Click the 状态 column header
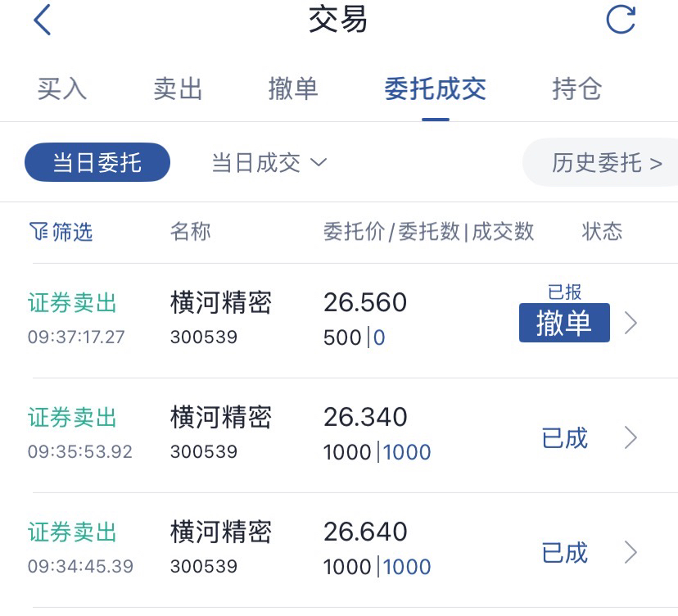The width and height of the screenshot is (678, 616). [602, 231]
